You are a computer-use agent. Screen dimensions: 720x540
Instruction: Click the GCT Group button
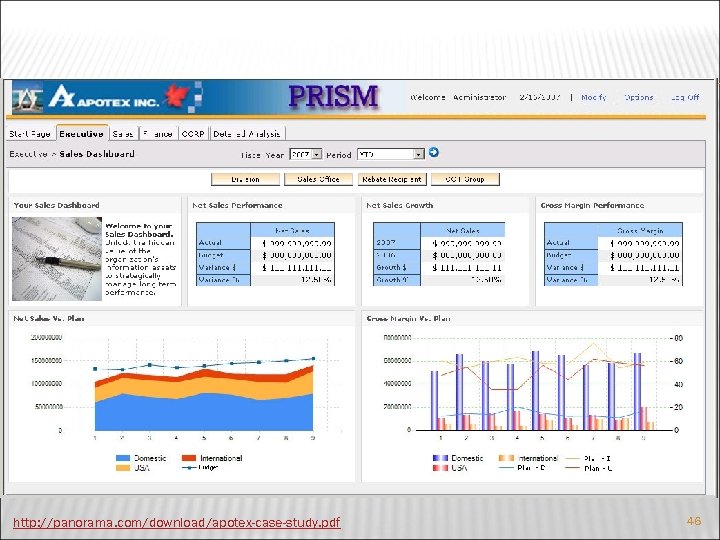[465, 179]
